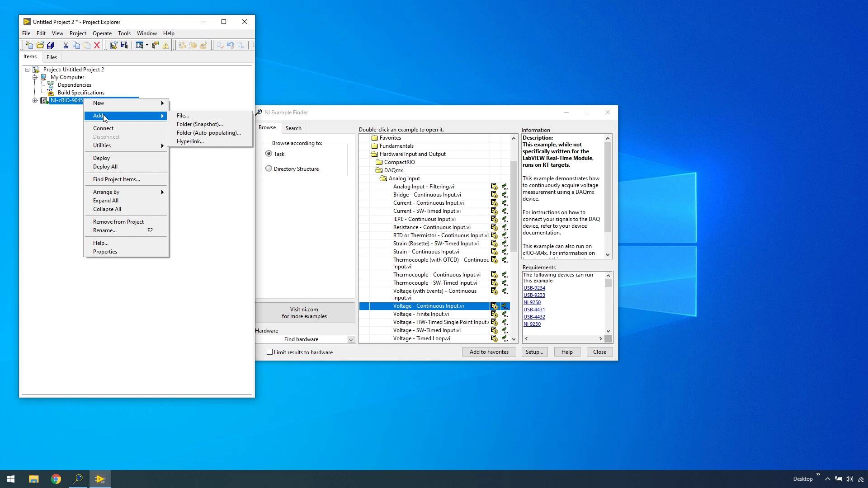
Task: Click the Abort Execution icon
Action: (x=97, y=45)
